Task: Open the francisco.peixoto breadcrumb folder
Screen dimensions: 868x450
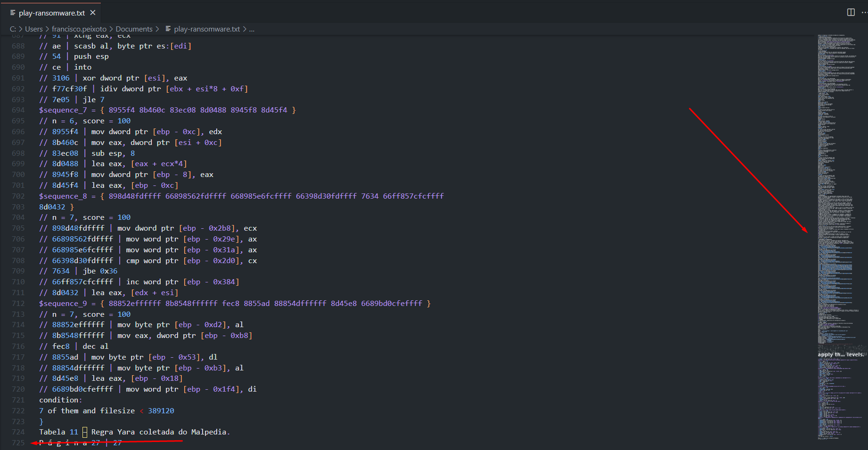Action: pos(79,29)
